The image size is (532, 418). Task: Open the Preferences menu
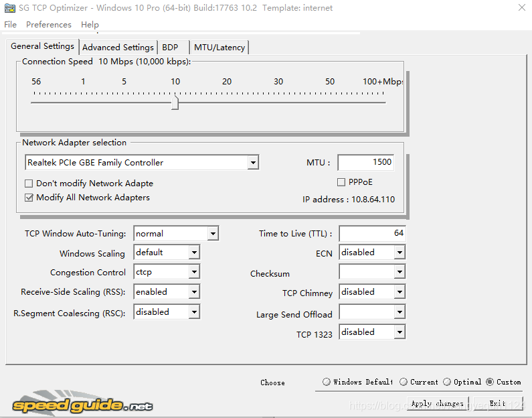[49, 24]
